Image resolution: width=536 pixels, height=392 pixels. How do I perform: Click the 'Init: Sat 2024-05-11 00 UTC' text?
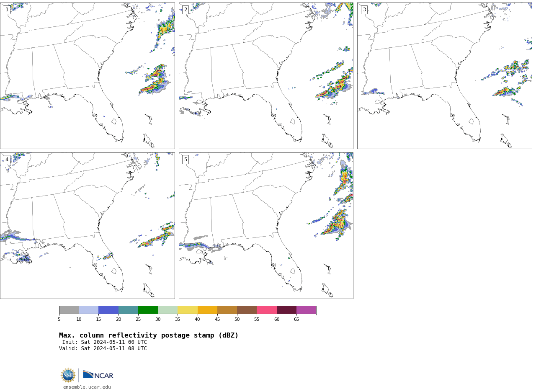[x=105, y=342]
